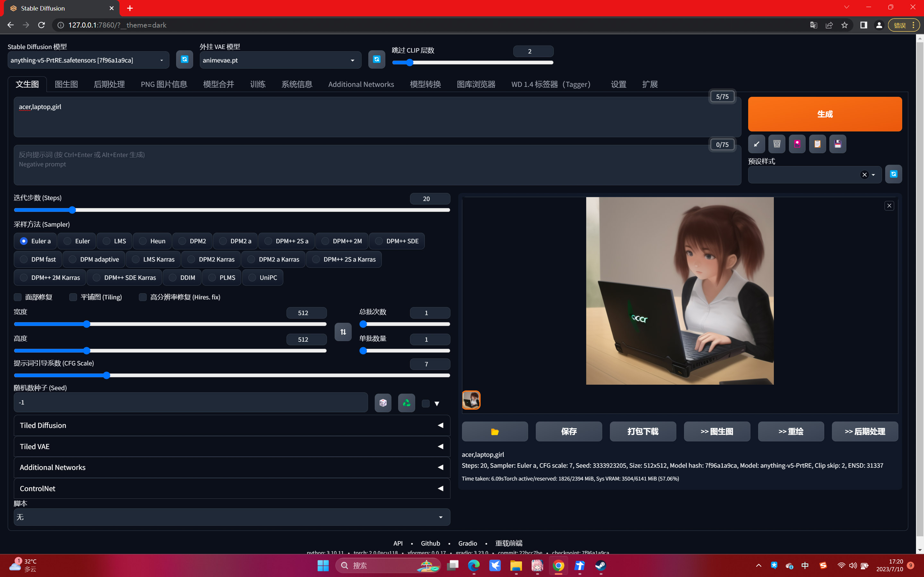Swap width and height with the arrows icon

343,332
